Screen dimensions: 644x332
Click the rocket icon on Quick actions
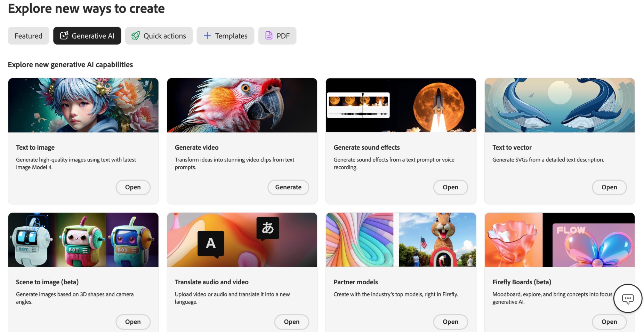tap(136, 35)
